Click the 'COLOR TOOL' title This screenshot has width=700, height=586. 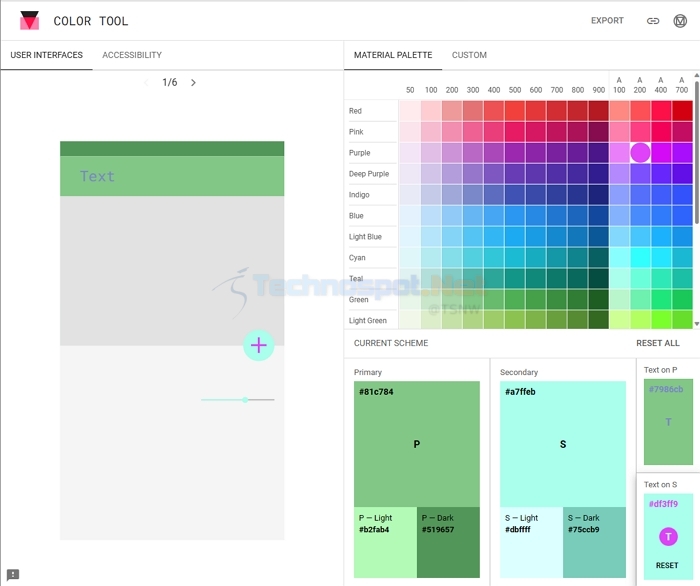(91, 21)
